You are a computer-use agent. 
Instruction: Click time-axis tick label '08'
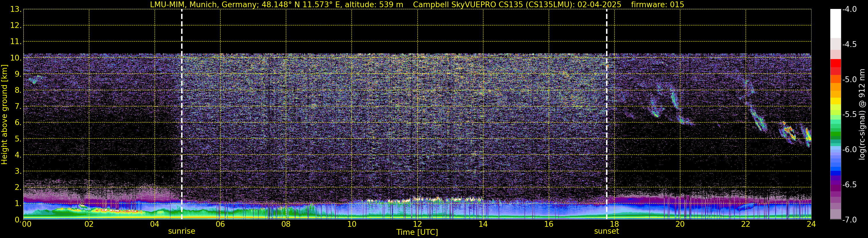coord(286,224)
